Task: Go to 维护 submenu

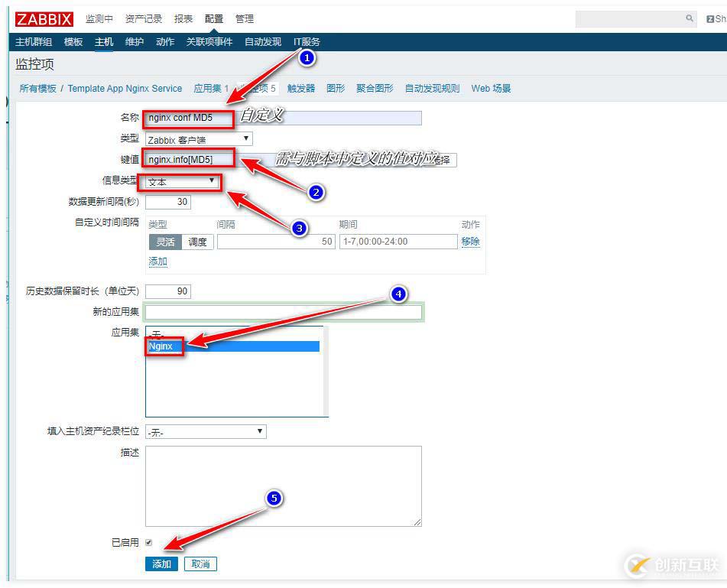Action: pyautogui.click(x=135, y=42)
